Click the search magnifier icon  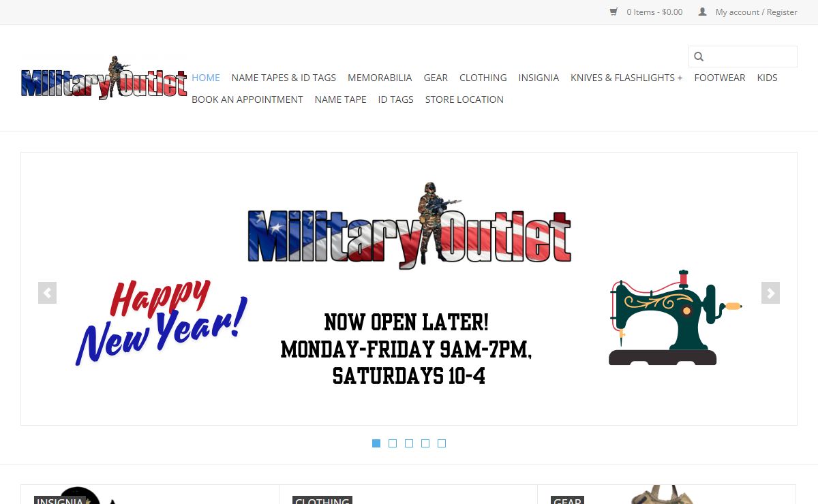point(699,57)
